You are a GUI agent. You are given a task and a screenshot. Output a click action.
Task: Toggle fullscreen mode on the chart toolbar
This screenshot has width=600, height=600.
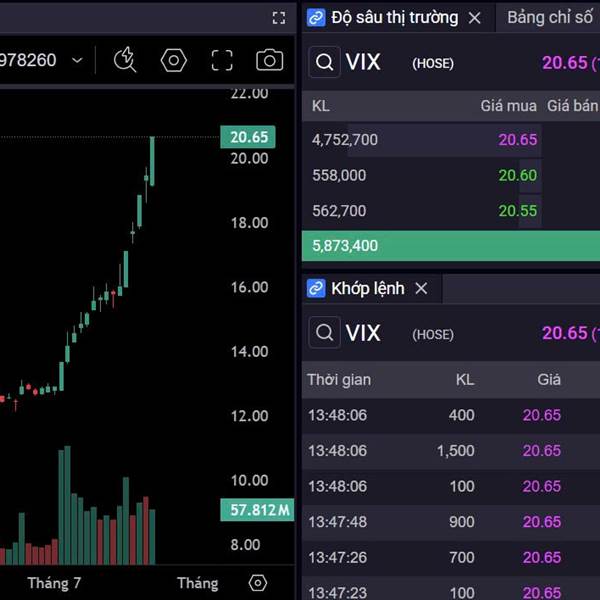point(222,60)
